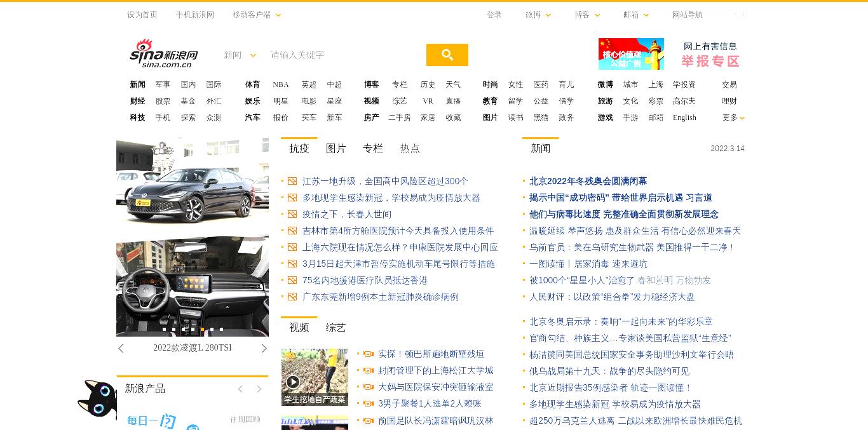This screenshot has width=868, height=430.
Task: Click 设为首页 link
Action: tap(142, 15)
